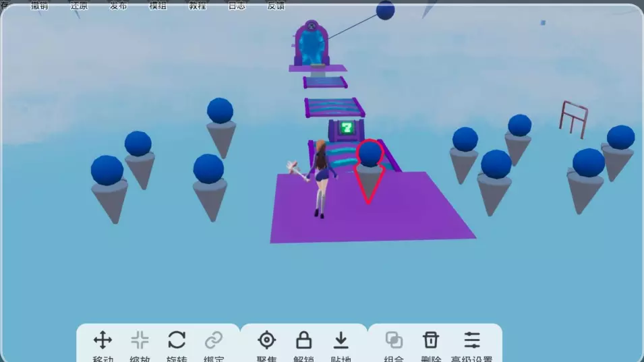This screenshot has height=362, width=644.
Task: Select the girl character on purple platform
Action: tap(321, 177)
